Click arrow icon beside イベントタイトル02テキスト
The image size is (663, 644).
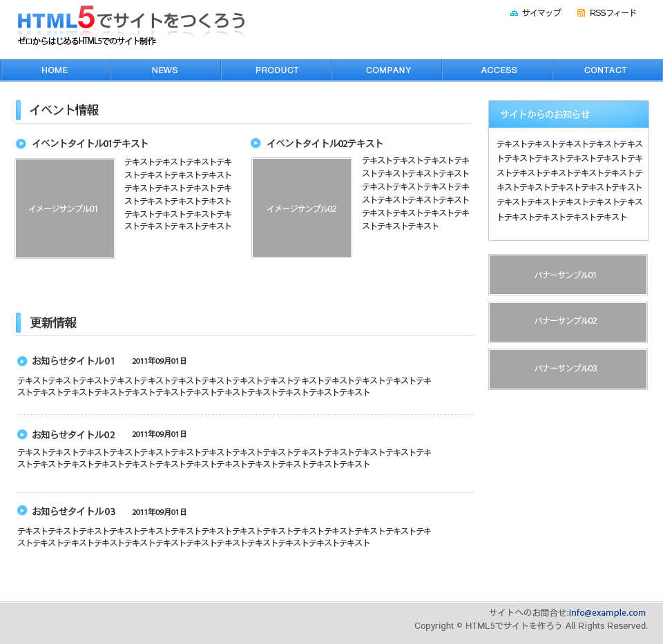coord(256,143)
